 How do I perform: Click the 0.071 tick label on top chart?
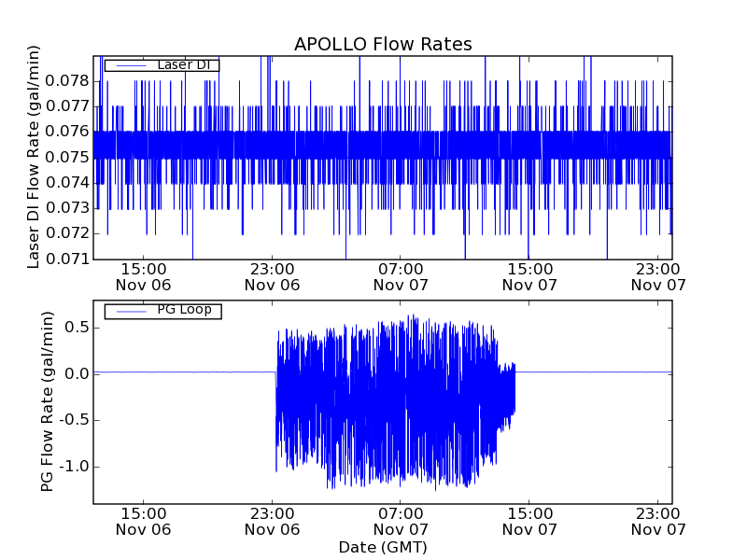point(67,259)
